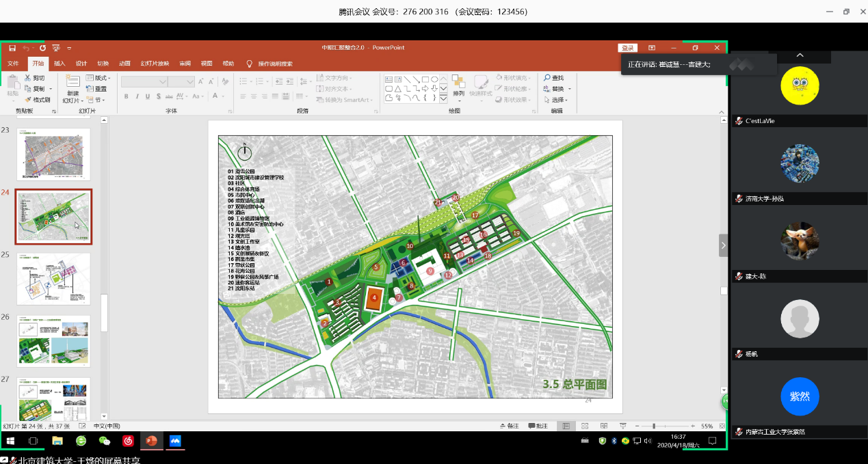This screenshot has height=464, width=868.
Task: Click the Reset (重置) slide icon
Action: [90, 89]
